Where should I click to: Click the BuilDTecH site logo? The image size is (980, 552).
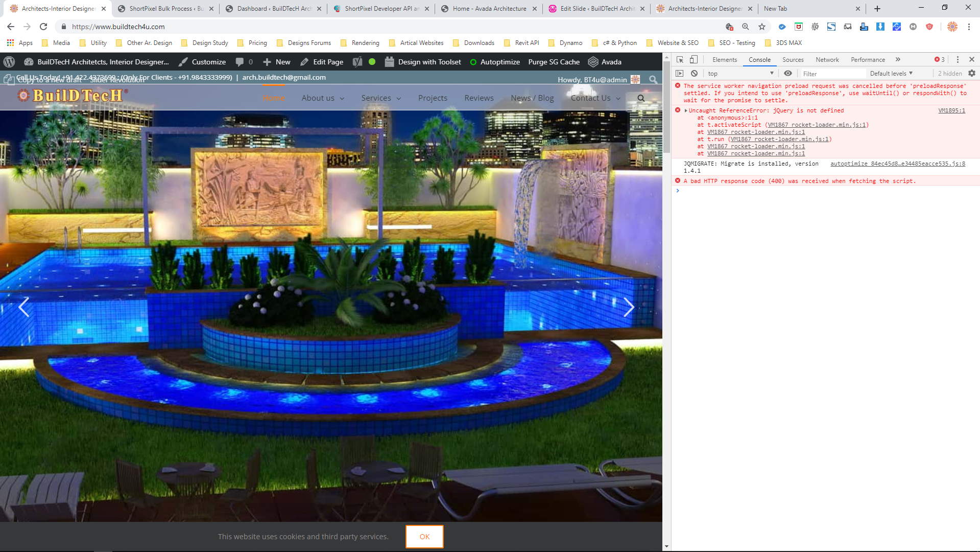pyautogui.click(x=72, y=96)
